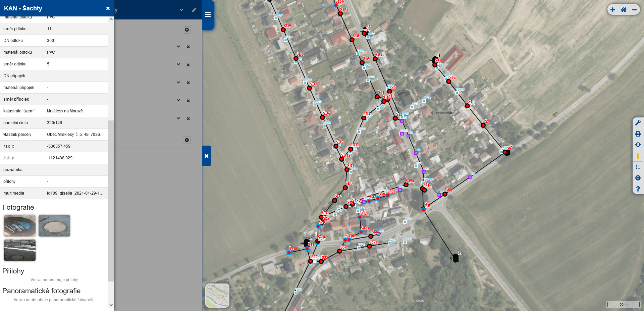
Task: Open the first manhole photo thumbnail
Action: click(x=20, y=226)
